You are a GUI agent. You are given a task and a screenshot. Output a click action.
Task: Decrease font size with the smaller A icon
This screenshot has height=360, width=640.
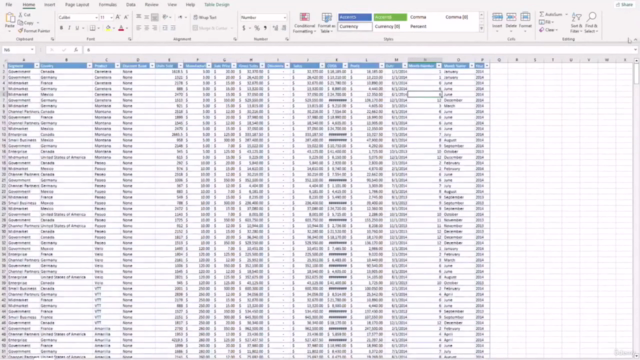pos(126,17)
